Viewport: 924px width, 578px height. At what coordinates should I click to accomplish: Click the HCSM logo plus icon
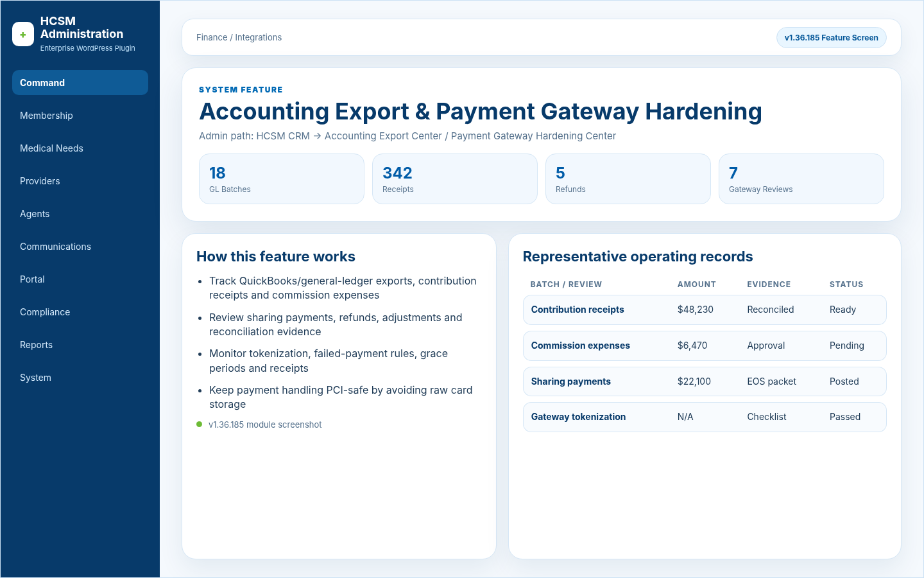(x=23, y=35)
